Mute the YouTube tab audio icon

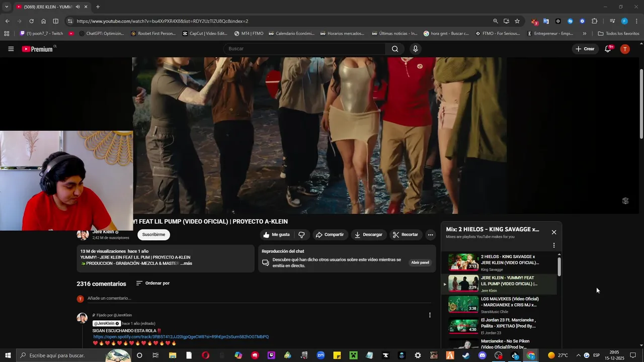pos(77,7)
